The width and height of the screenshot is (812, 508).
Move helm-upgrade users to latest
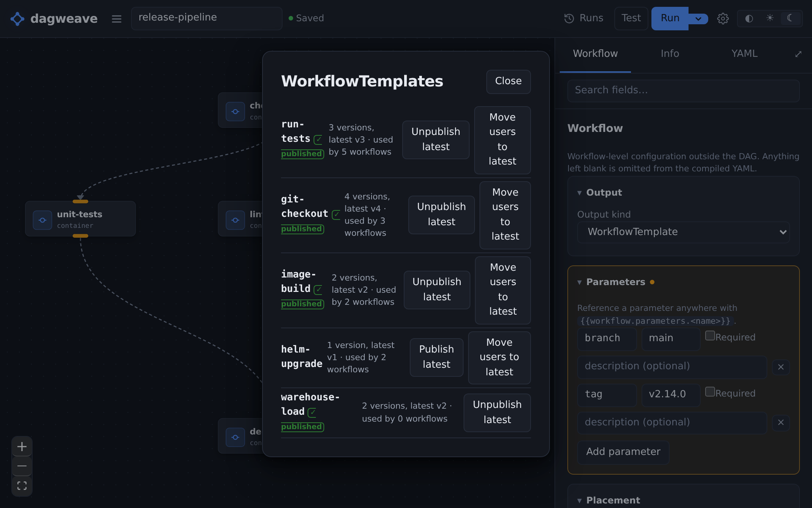click(x=499, y=357)
